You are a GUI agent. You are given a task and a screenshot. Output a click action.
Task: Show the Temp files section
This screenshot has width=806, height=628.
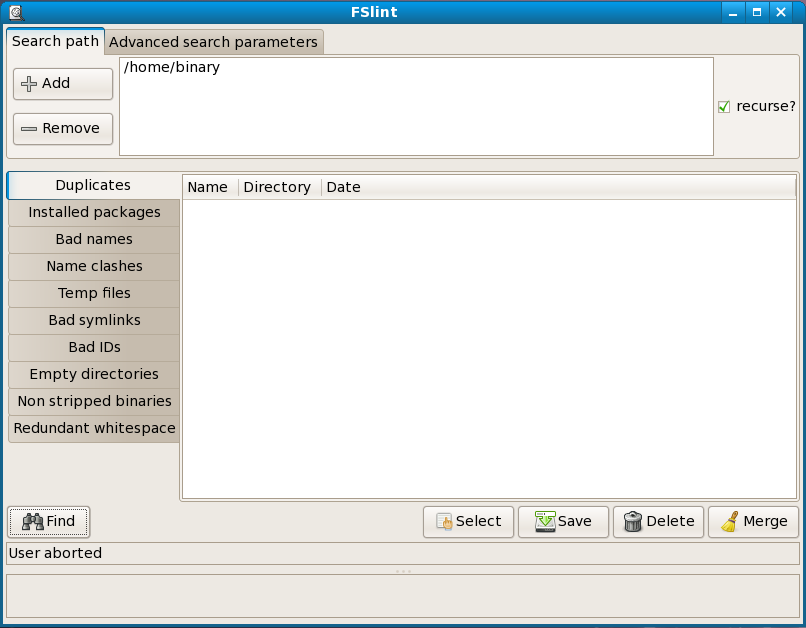[x=94, y=293]
